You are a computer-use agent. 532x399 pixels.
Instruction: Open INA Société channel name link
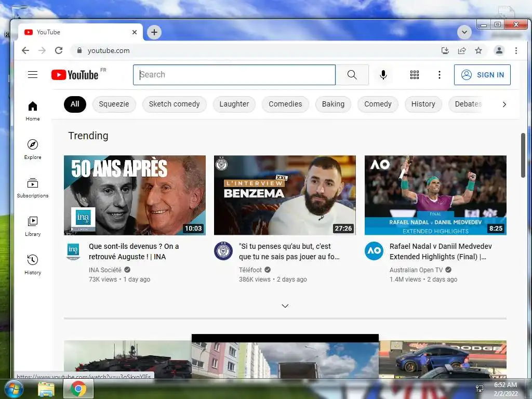[105, 270]
